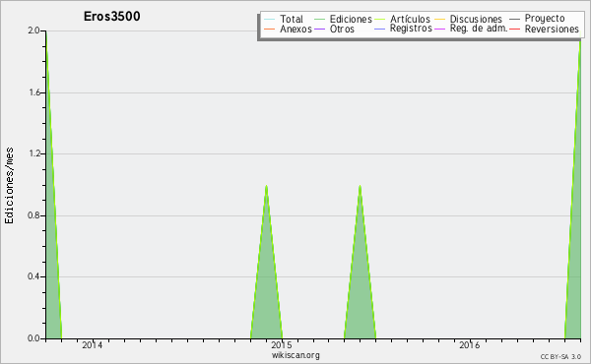591x364 pixels.
Task: Click the 2014 x-axis label
Action: coord(92,344)
